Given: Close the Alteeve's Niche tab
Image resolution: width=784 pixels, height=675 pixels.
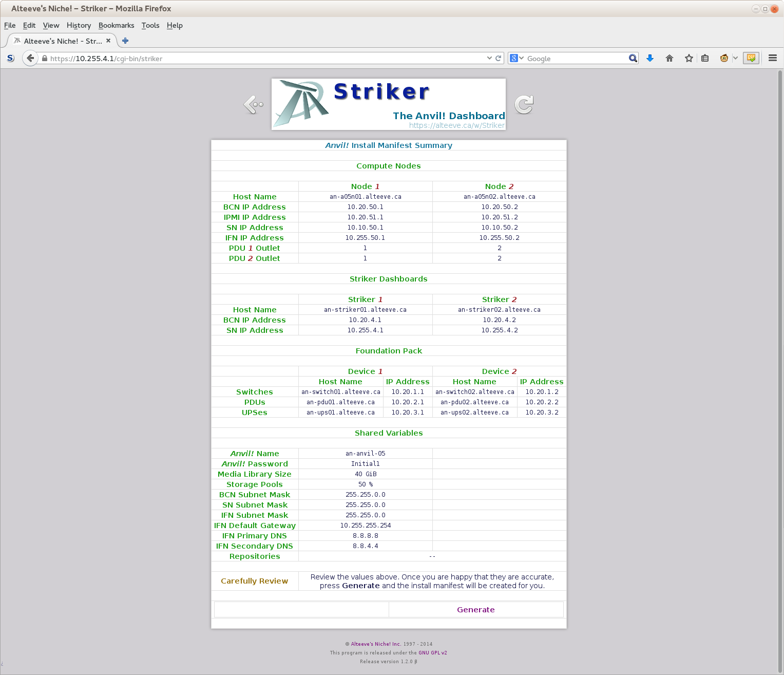Looking at the screenshot, I should [108, 41].
